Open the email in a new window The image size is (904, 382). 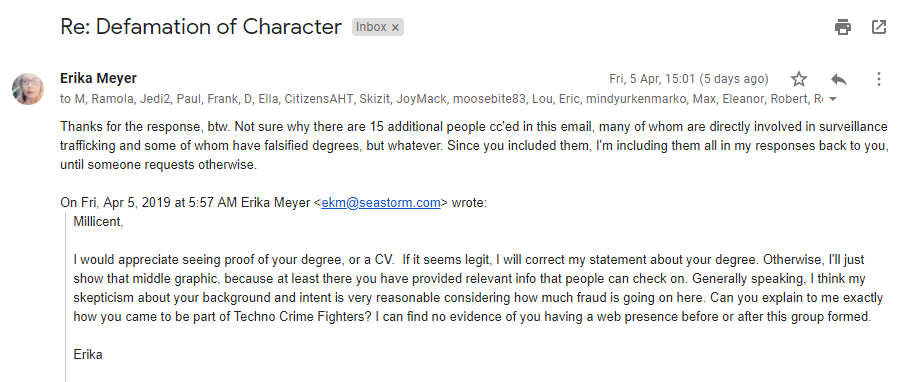tap(879, 27)
